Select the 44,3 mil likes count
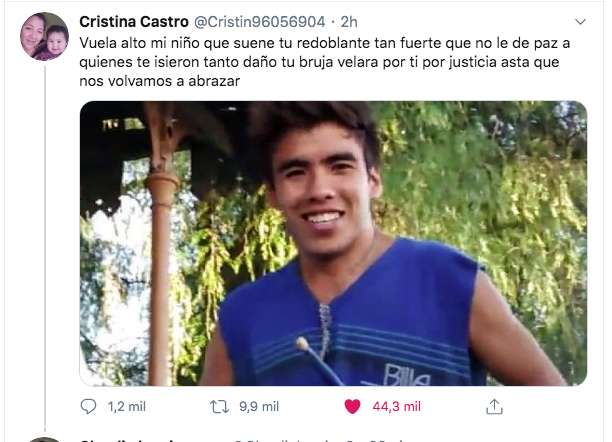Screen dimensions: 612x442 (x=397, y=407)
